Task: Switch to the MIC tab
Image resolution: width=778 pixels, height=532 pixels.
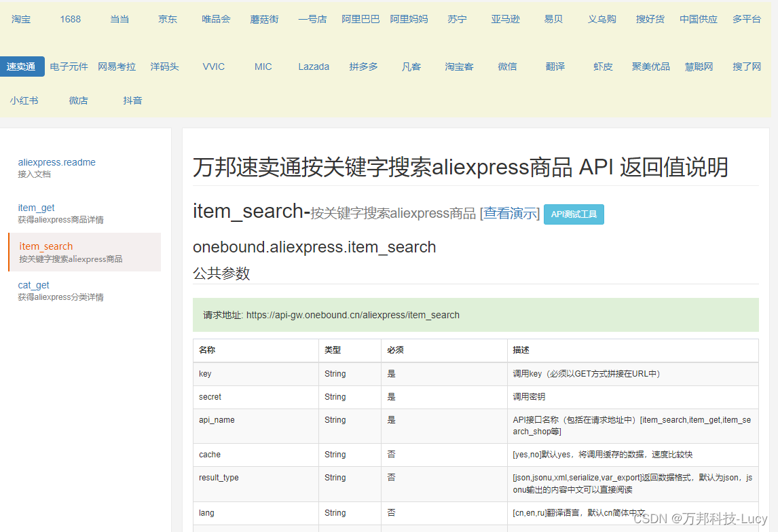Action: 263,66
